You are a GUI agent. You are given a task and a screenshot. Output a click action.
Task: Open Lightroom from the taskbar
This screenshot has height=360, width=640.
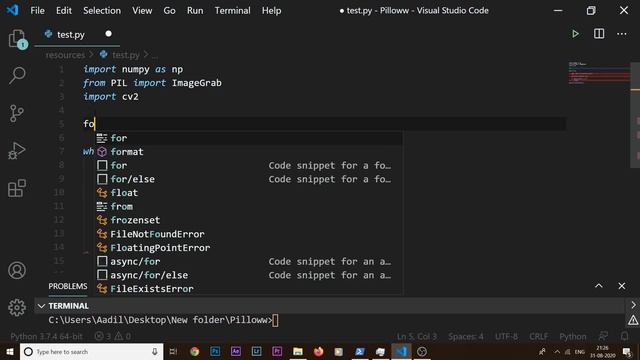256,351
